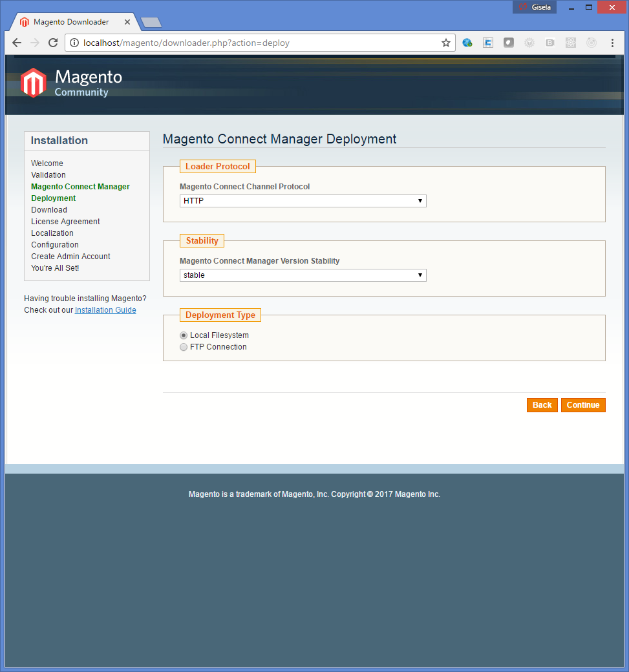Open the Chrome three-dot menu

tap(612, 43)
